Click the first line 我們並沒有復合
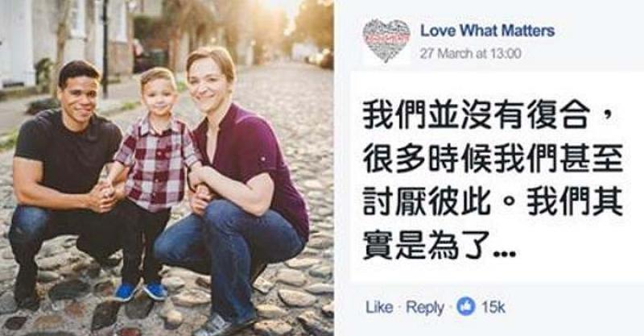This screenshot has width=644, height=336. pyautogui.click(x=477, y=116)
